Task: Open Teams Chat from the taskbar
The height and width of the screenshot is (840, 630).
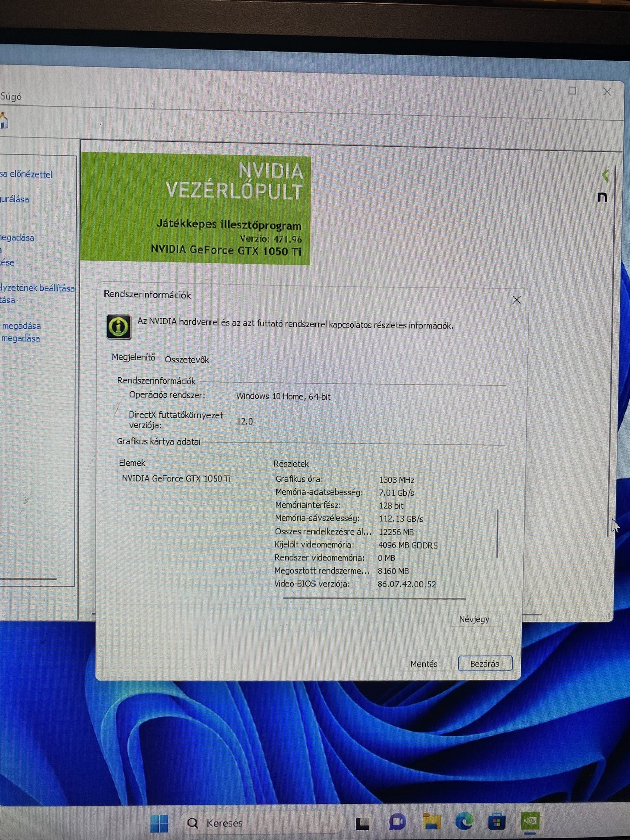Action: 397,822
